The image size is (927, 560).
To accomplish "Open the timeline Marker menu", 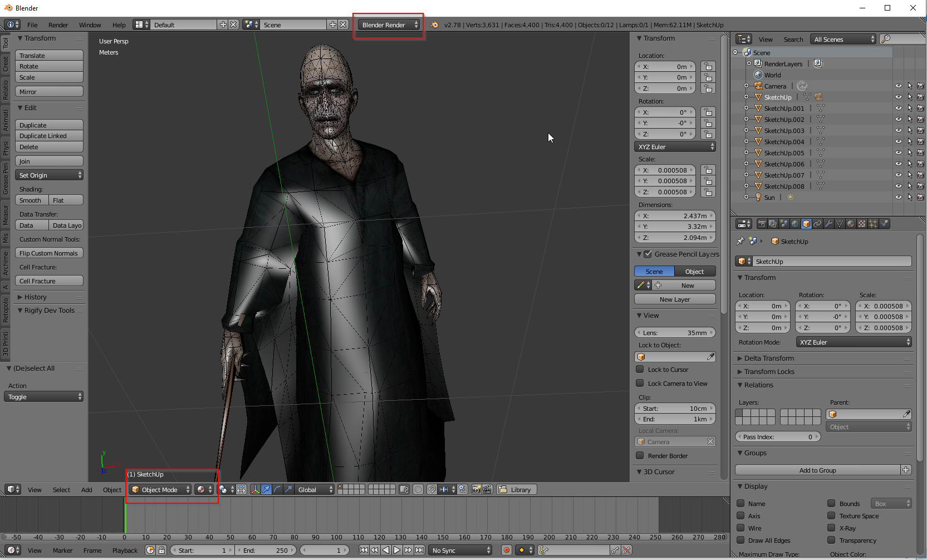I will [62, 550].
